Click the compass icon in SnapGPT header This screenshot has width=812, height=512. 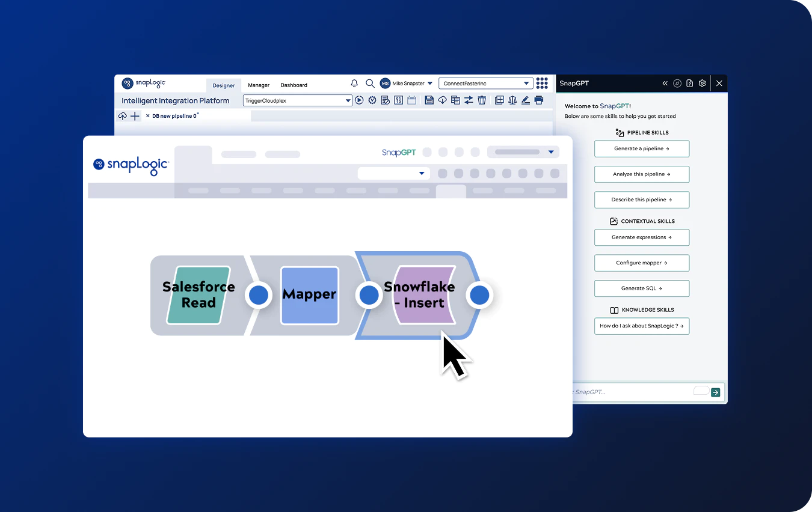(x=677, y=84)
